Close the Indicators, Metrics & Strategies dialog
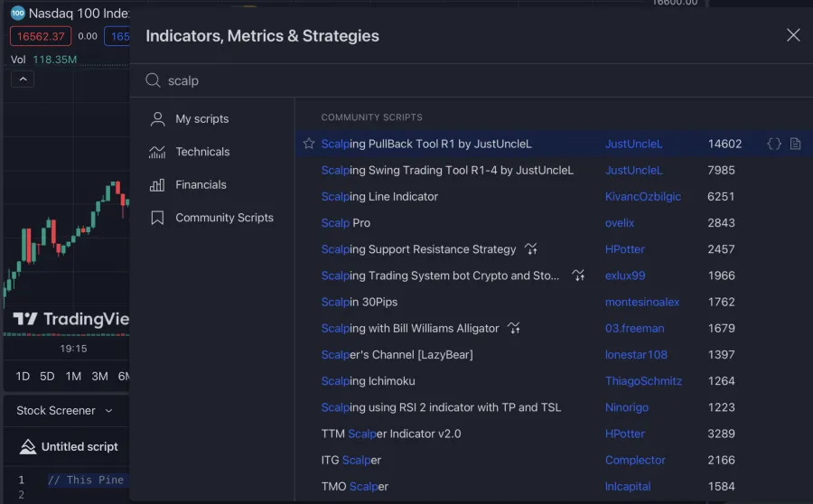This screenshot has height=504, width=813. [x=793, y=35]
